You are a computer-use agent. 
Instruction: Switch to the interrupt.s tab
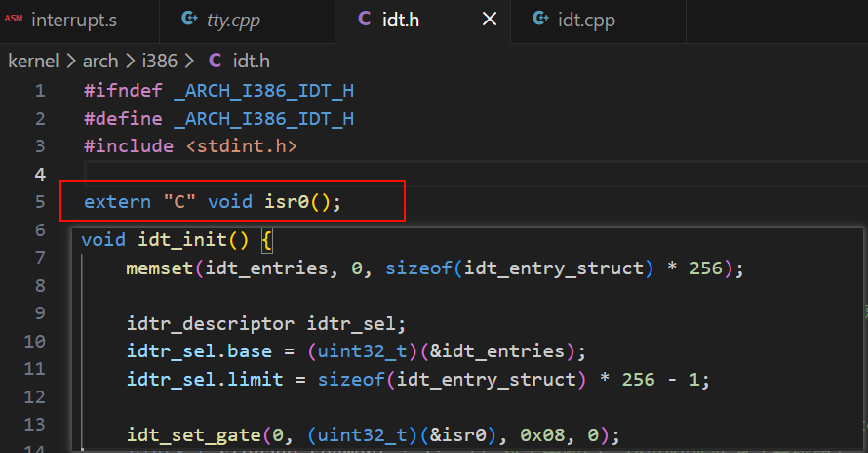pyautogui.click(x=76, y=20)
